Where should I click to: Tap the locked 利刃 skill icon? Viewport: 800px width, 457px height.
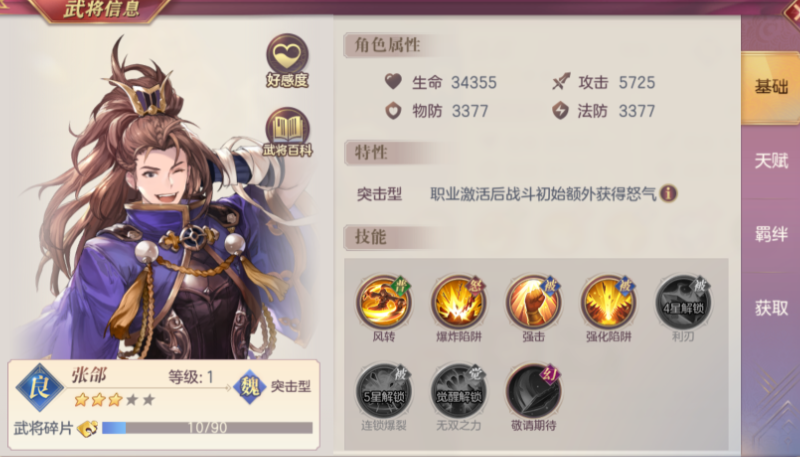coord(683,303)
